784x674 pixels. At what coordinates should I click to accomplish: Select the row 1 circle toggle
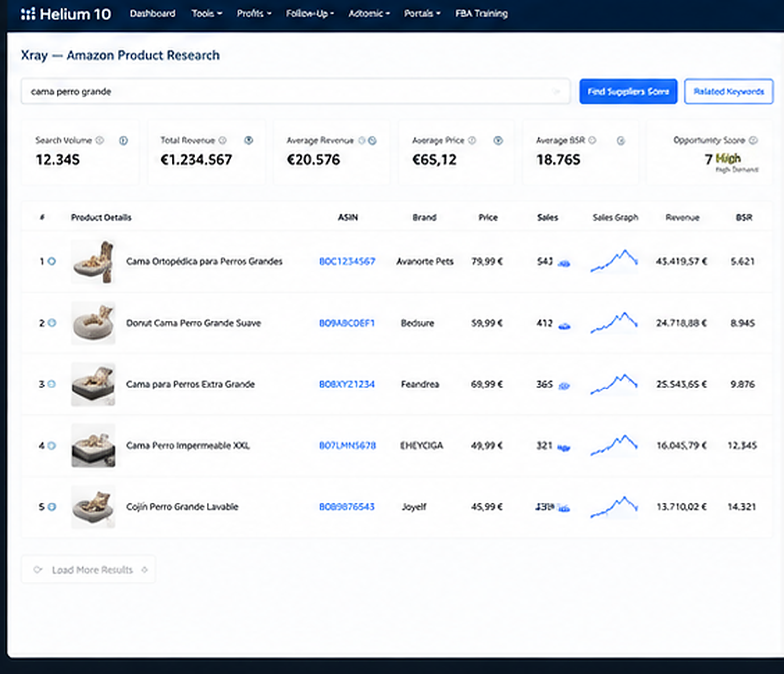(x=52, y=261)
